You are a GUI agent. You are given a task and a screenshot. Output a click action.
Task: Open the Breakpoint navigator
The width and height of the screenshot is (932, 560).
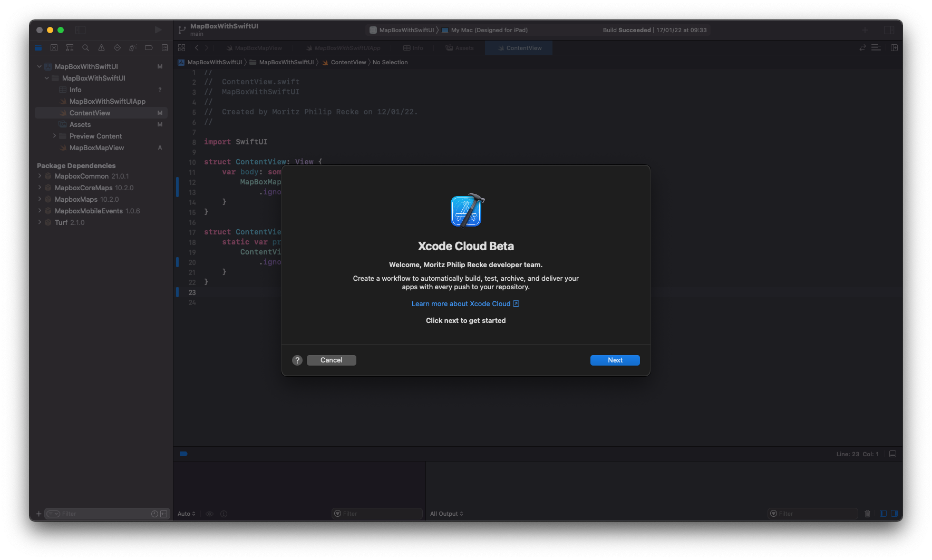[x=149, y=48]
